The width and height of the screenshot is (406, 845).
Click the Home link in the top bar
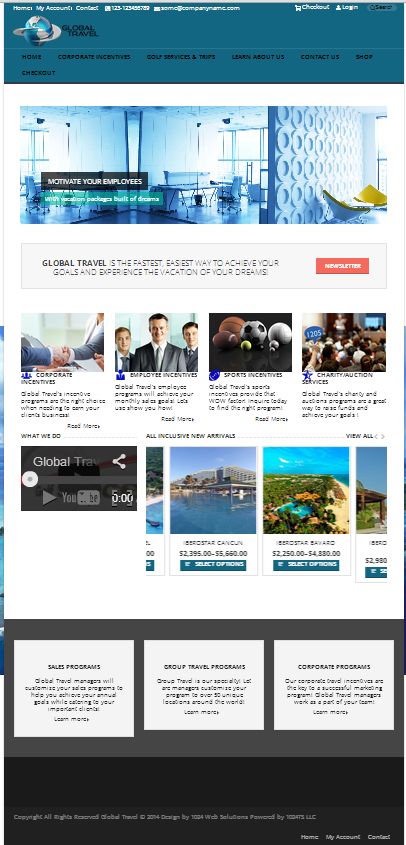point(22,8)
